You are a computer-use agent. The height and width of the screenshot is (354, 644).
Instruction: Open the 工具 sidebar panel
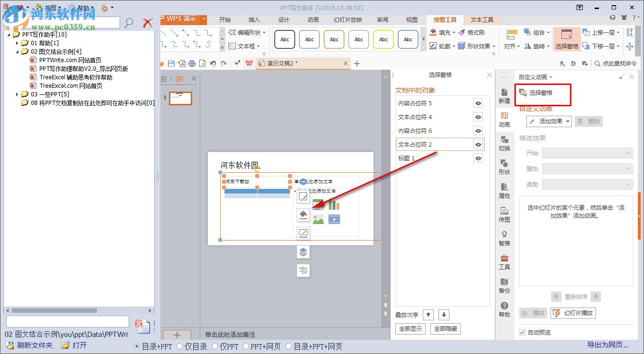(504, 262)
